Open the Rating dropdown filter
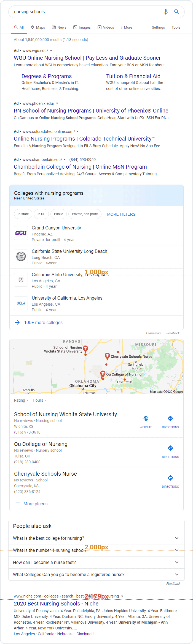This screenshot has width=193, height=644. point(21,400)
